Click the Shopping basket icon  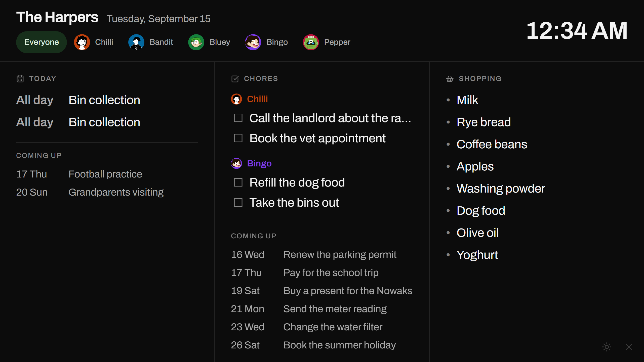pyautogui.click(x=450, y=79)
